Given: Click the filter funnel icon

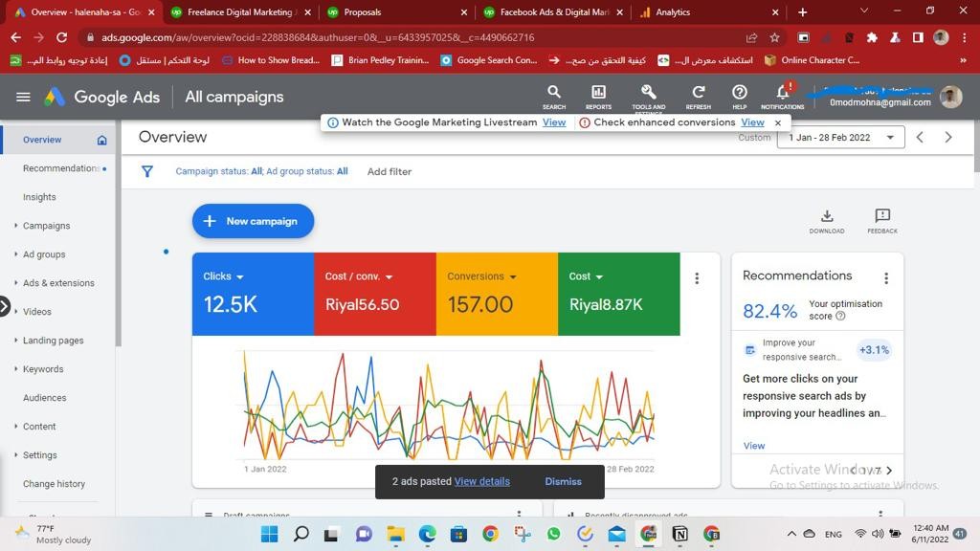Looking at the screenshot, I should 146,171.
